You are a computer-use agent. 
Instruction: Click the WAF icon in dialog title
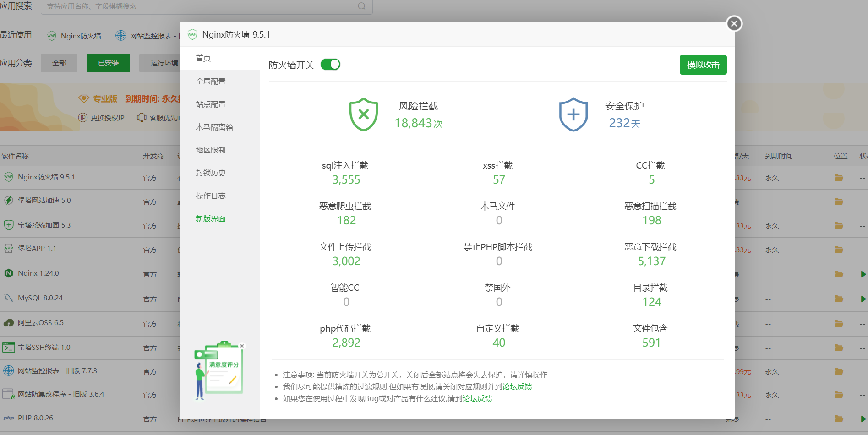[192, 34]
